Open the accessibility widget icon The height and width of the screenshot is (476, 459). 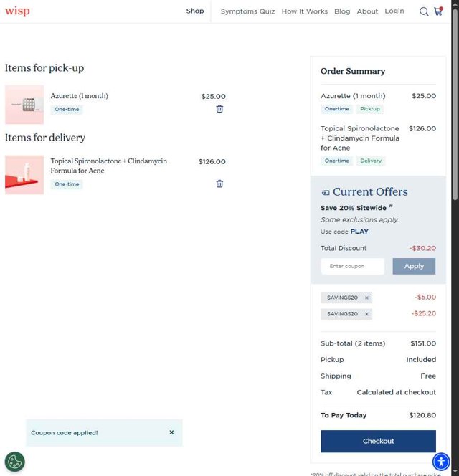(441, 462)
